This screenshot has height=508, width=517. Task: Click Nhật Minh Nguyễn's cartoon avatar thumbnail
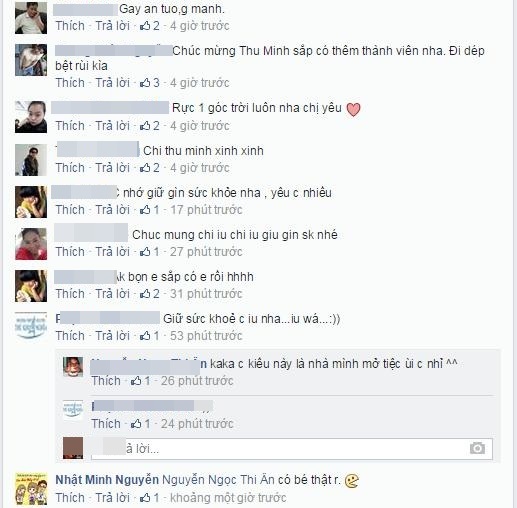(31, 488)
